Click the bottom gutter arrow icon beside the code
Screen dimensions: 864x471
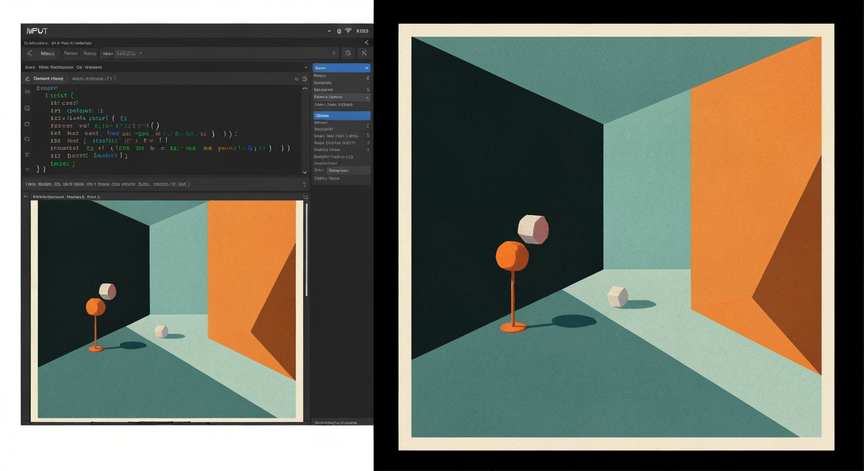[28, 169]
